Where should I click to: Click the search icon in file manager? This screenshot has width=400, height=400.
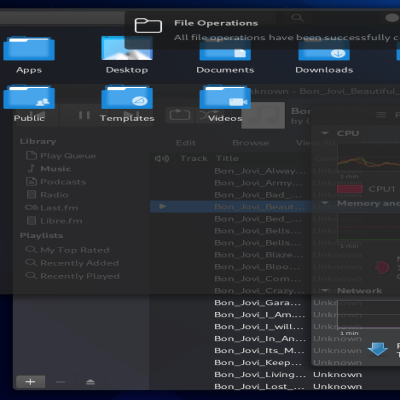[x=297, y=17]
